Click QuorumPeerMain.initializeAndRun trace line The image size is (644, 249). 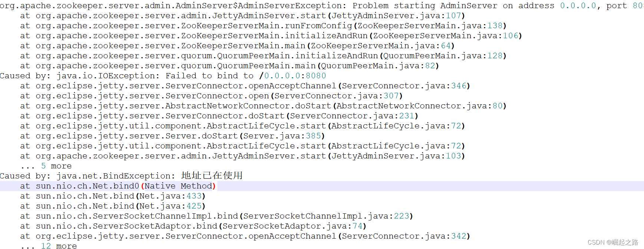pos(263,56)
